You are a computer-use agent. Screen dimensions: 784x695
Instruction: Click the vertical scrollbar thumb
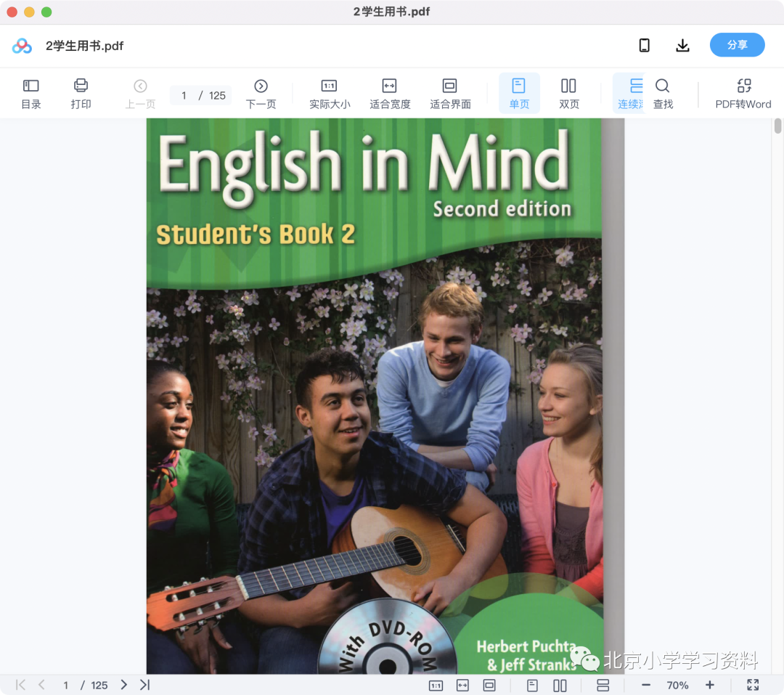(x=777, y=126)
